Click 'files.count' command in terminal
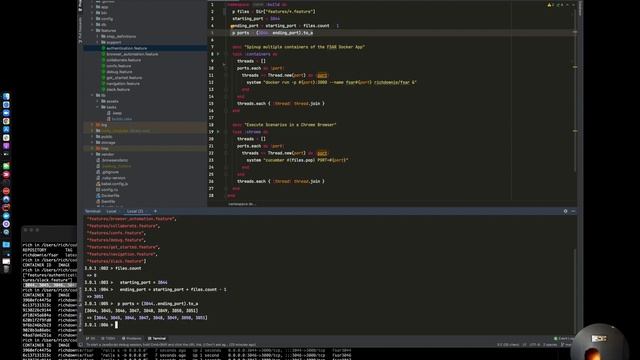 pyautogui.click(x=128, y=268)
